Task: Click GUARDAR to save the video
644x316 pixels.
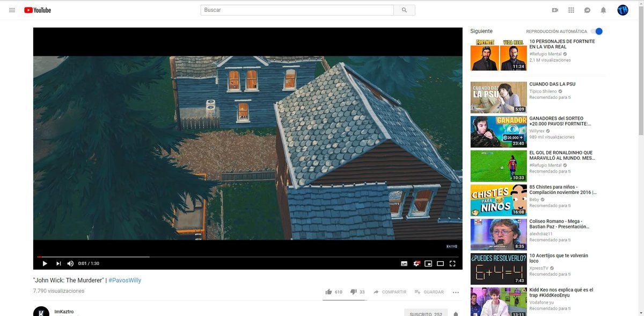Action: (429, 292)
